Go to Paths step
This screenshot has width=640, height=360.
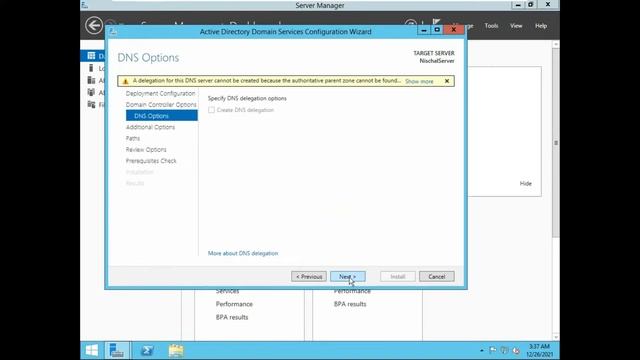click(133, 138)
